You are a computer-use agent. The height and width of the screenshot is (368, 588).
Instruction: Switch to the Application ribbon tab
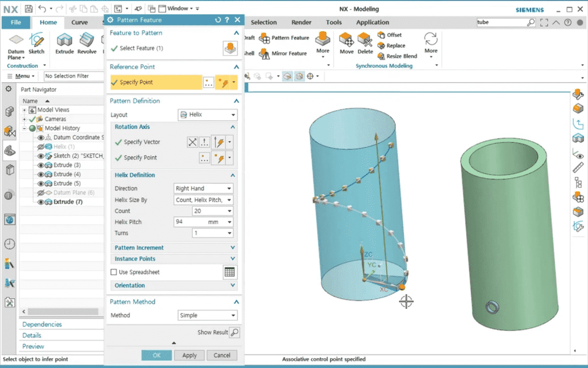372,23
